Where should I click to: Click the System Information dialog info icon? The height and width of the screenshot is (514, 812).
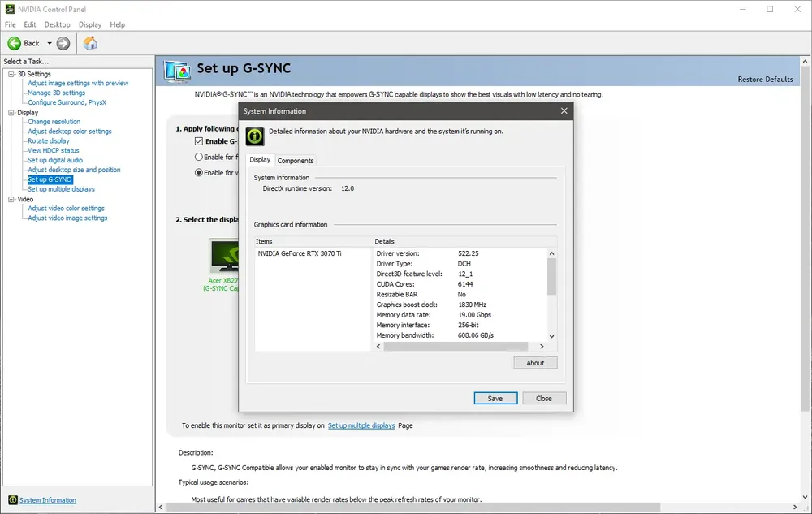pos(255,136)
